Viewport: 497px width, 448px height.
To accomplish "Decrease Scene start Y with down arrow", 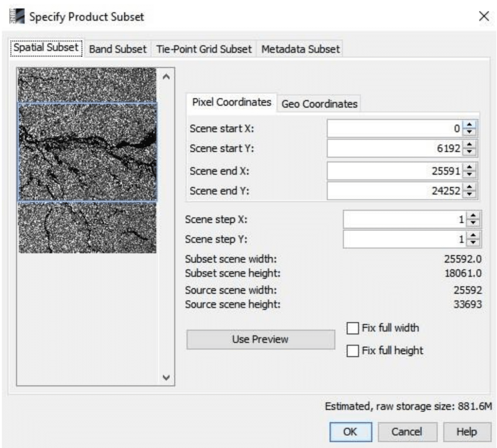I will [469, 152].
